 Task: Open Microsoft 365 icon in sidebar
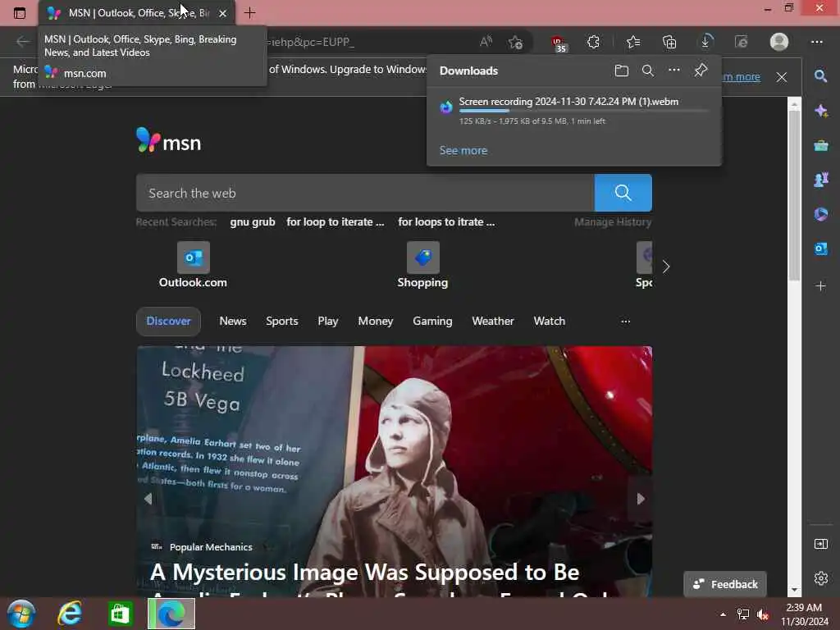(x=820, y=214)
